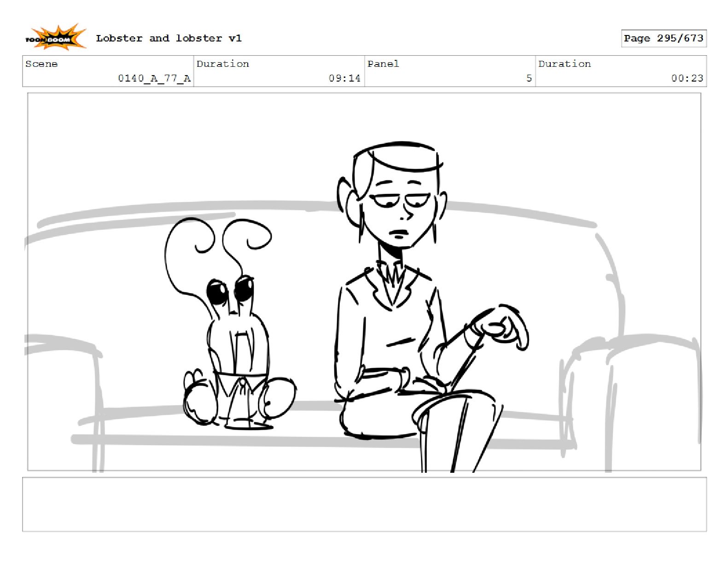Click the panel duration value '00:23'
The image size is (728, 564).
687,78
